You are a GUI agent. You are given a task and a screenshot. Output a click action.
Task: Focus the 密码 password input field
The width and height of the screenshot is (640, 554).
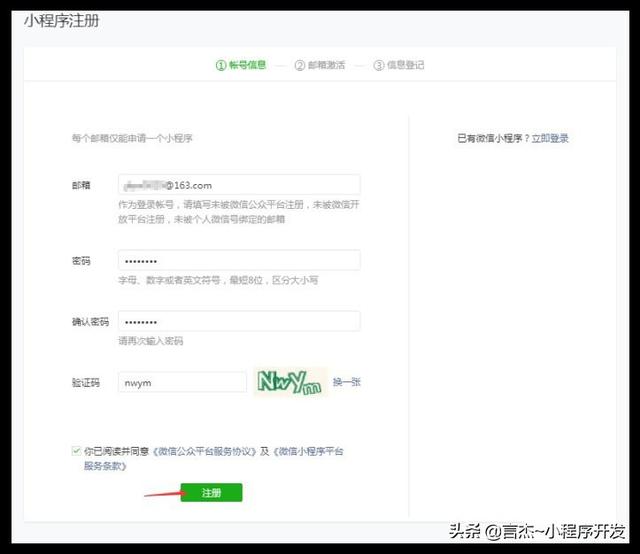point(239,260)
